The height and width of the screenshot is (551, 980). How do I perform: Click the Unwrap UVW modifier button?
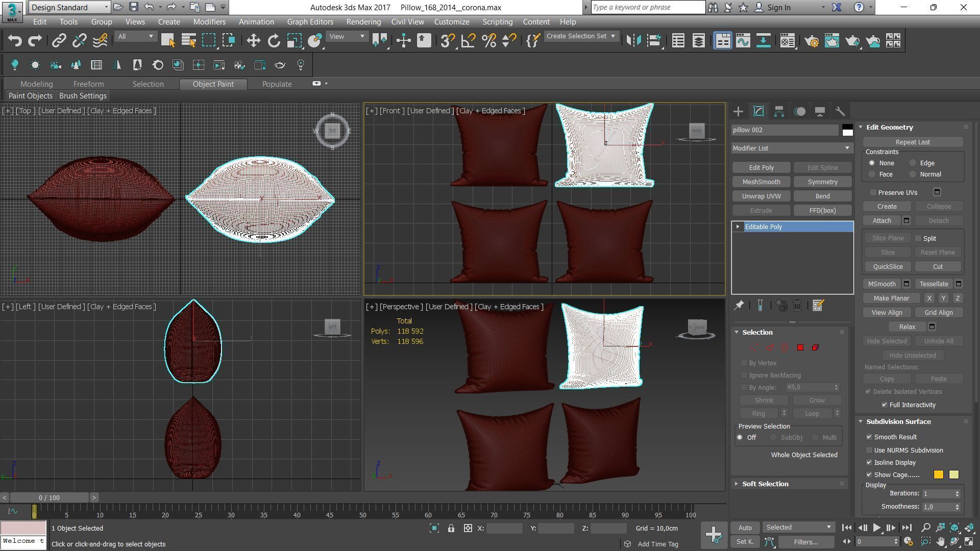(x=761, y=196)
